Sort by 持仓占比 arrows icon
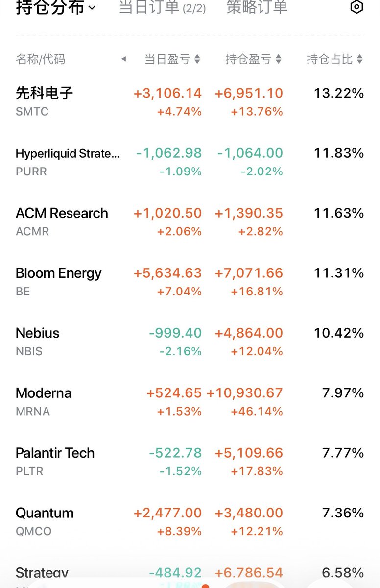 click(x=360, y=60)
